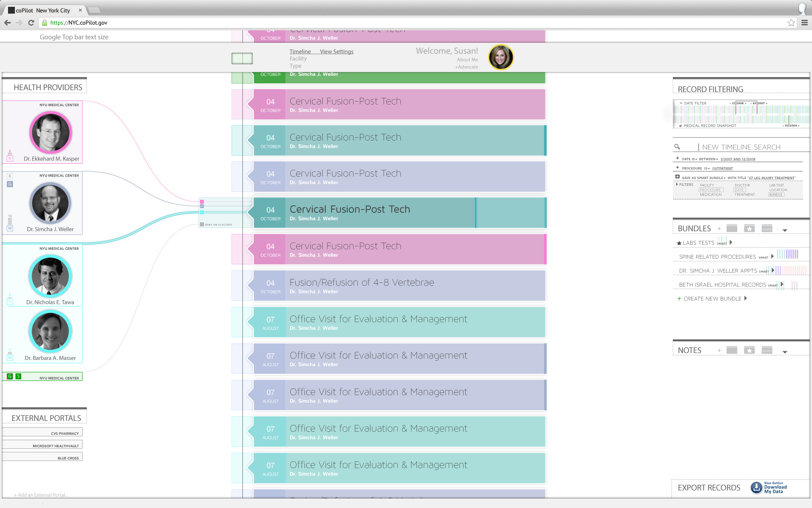
Task: Click the Medical Record Snapshot timeline strip
Action: [x=742, y=120]
